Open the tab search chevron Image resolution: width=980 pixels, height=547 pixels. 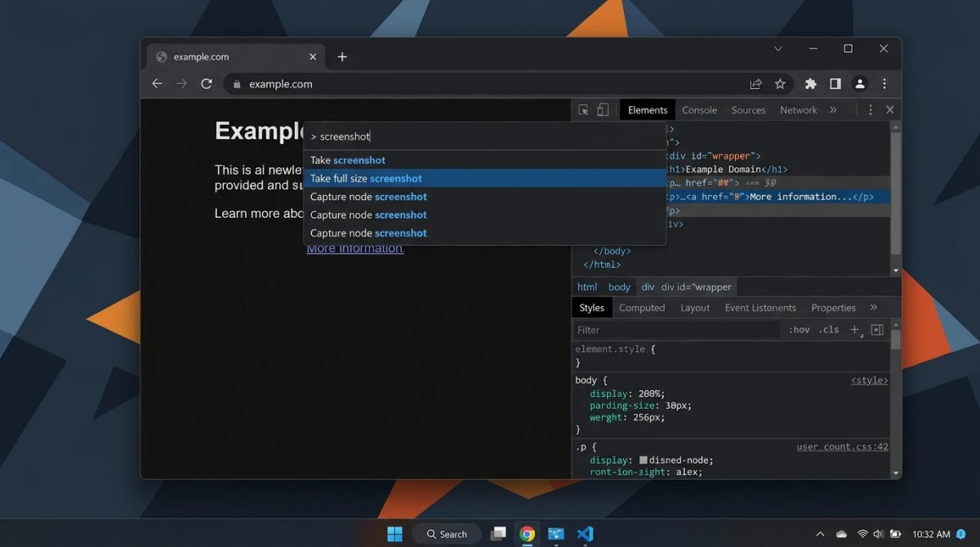pos(778,49)
